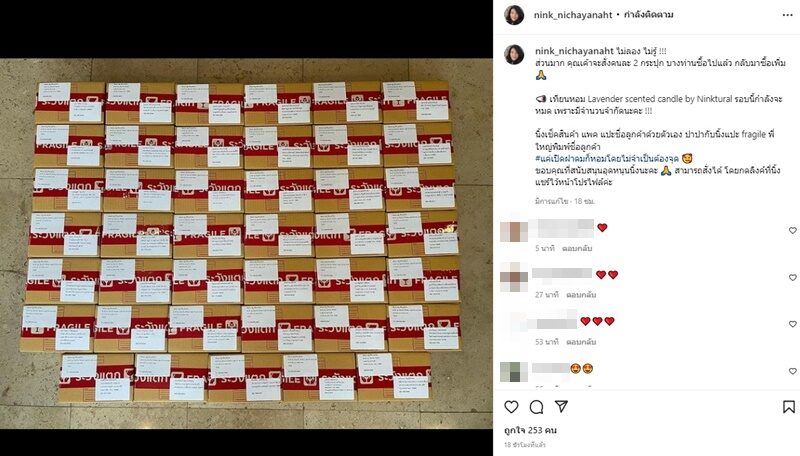Open three-dot more options menu

click(788, 15)
